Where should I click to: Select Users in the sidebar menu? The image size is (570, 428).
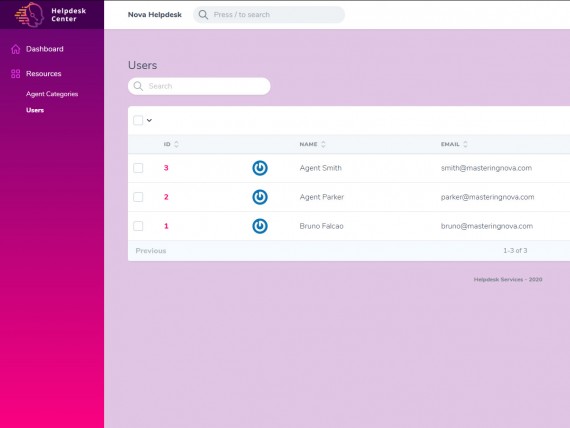coord(35,110)
